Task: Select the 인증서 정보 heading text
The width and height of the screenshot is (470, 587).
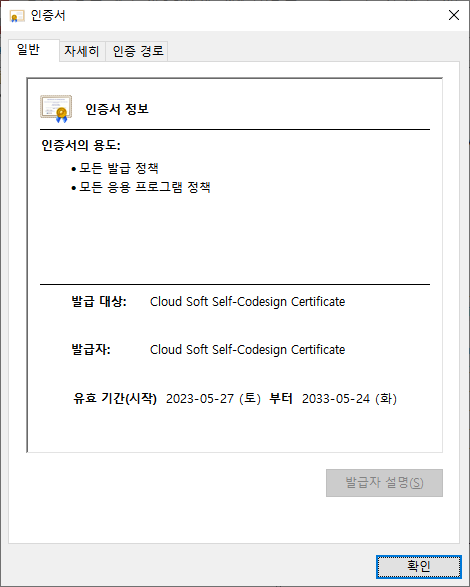Action: click(x=117, y=109)
